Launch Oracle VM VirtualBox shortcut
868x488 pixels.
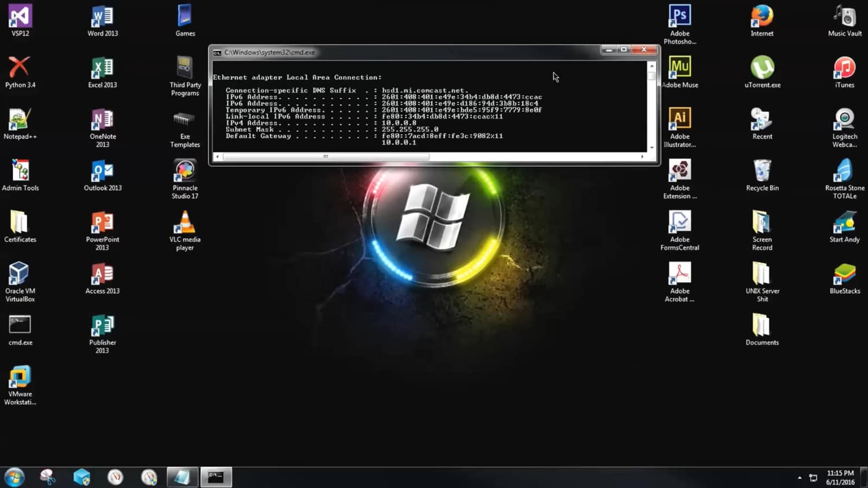tap(20, 282)
